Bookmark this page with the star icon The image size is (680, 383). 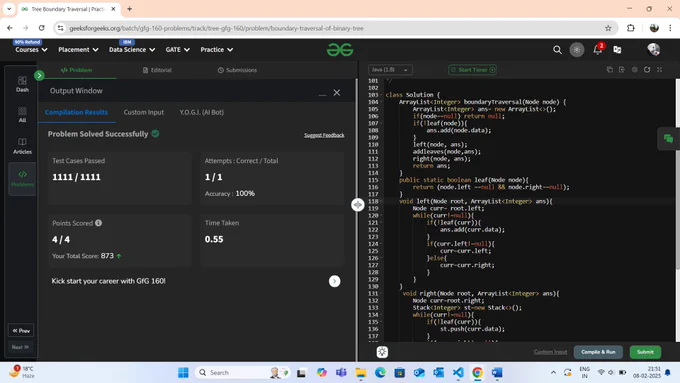tap(608, 28)
